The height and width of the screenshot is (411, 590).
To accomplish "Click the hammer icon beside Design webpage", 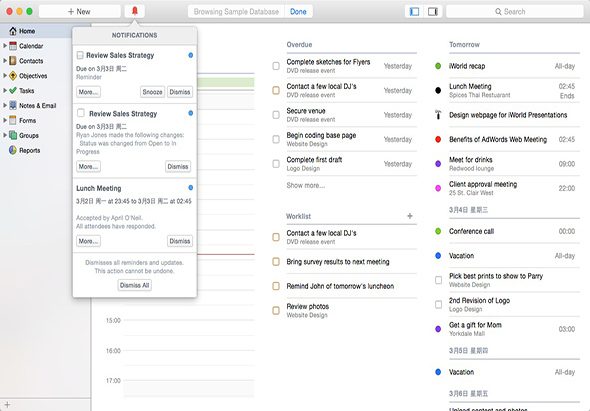I will (438, 115).
